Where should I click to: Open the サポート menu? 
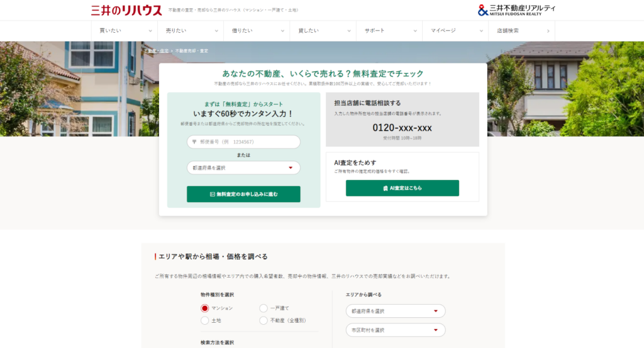(389, 31)
